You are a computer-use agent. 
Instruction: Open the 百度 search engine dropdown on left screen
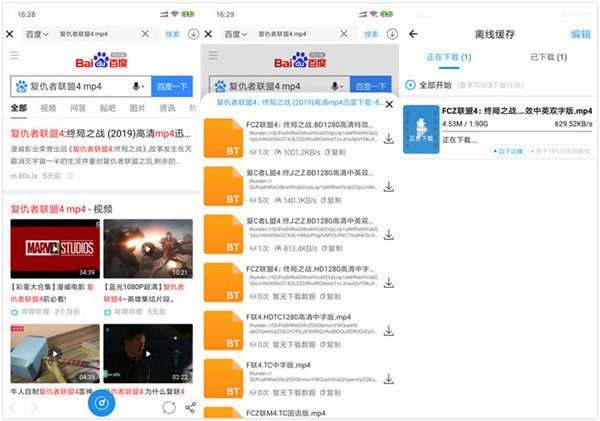click(37, 34)
